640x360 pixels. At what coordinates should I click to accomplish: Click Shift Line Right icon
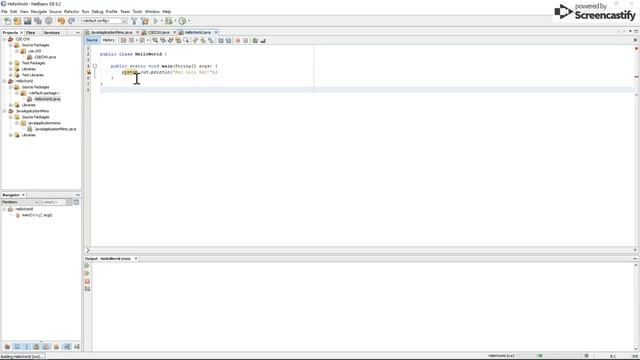tap(228, 40)
